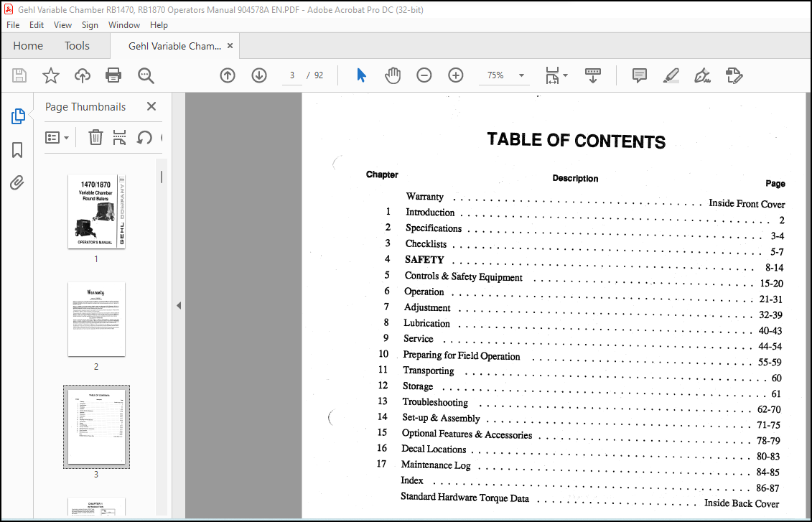Screen dimensions: 812x522
Task: Click Troubleshooting in the contents
Action: [435, 402]
